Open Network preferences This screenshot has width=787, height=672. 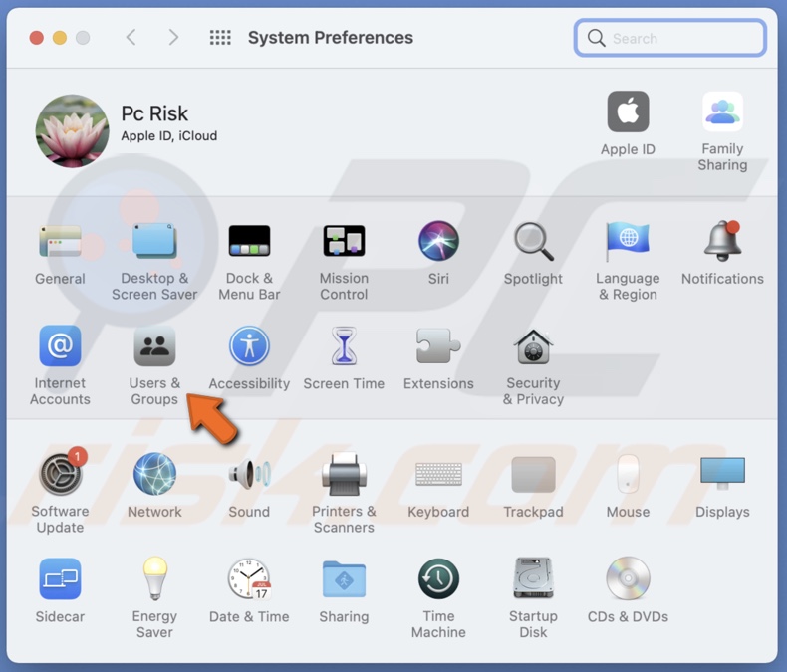(x=154, y=476)
